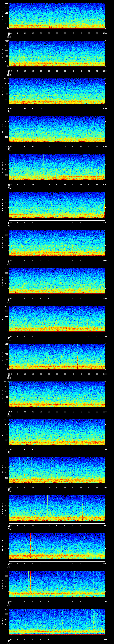Click the 21:30:00 start time label
Viewport: 114px width, 644px height.
click(9, 639)
